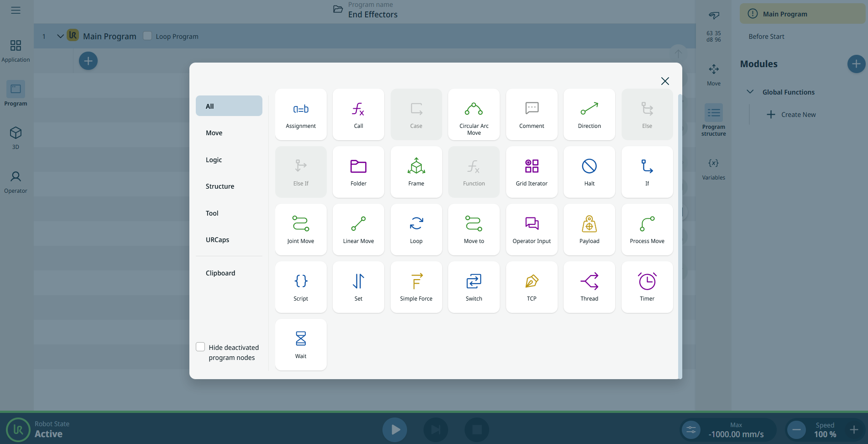Select the Payload node icon

[589, 224]
